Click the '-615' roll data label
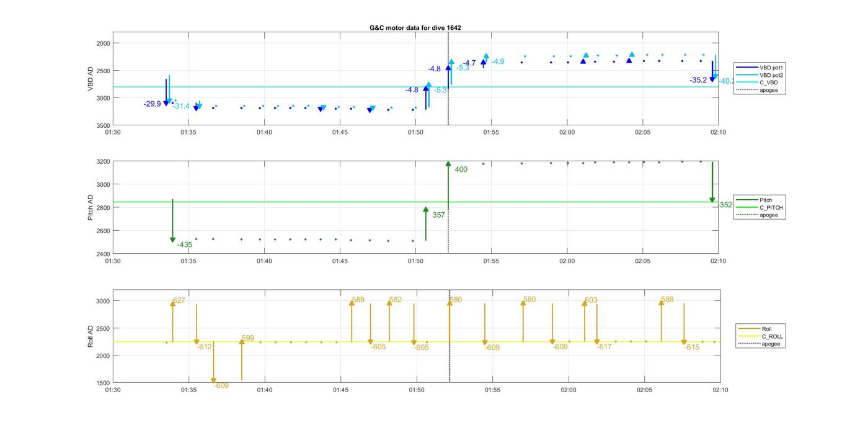This screenshot has height=430, width=868. click(x=692, y=347)
